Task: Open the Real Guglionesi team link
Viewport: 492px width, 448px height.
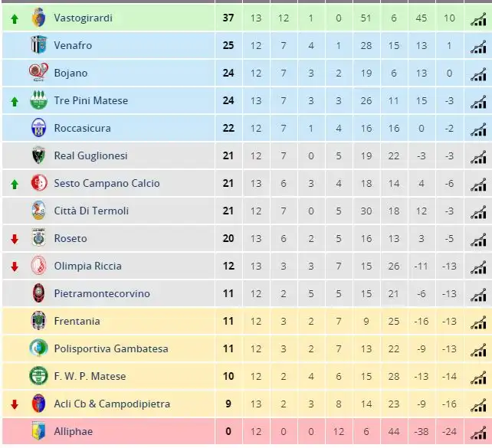Action: (x=90, y=155)
